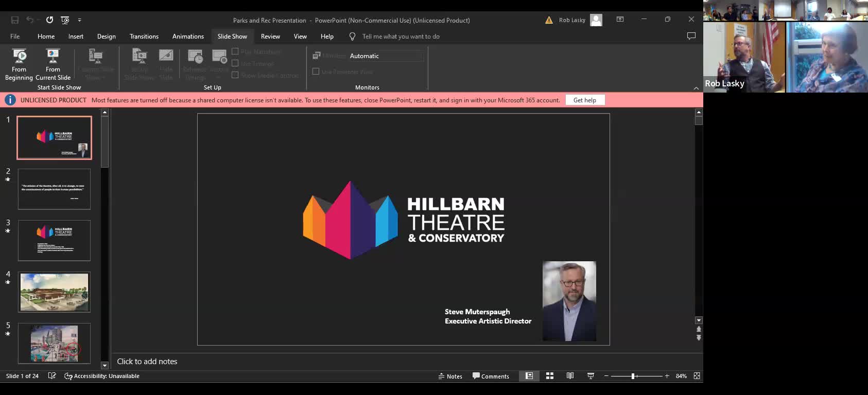Select slide 5 thumbnail

pos(54,344)
